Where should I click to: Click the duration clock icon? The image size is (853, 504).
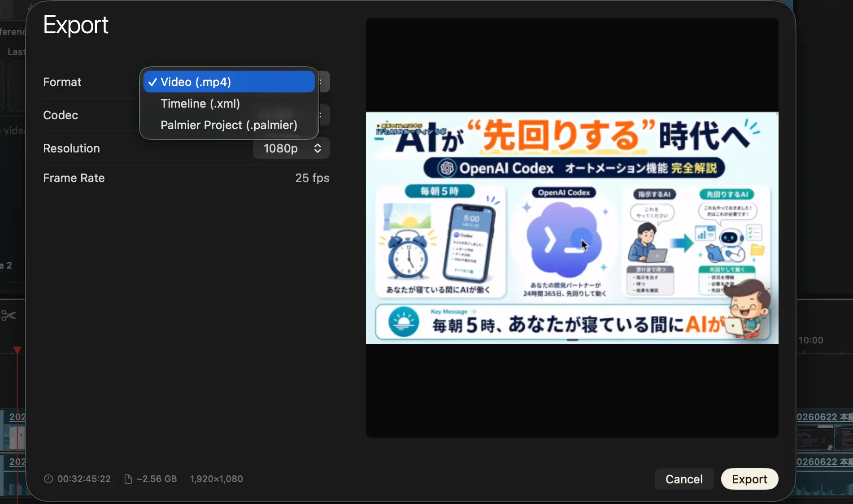pyautogui.click(x=48, y=479)
